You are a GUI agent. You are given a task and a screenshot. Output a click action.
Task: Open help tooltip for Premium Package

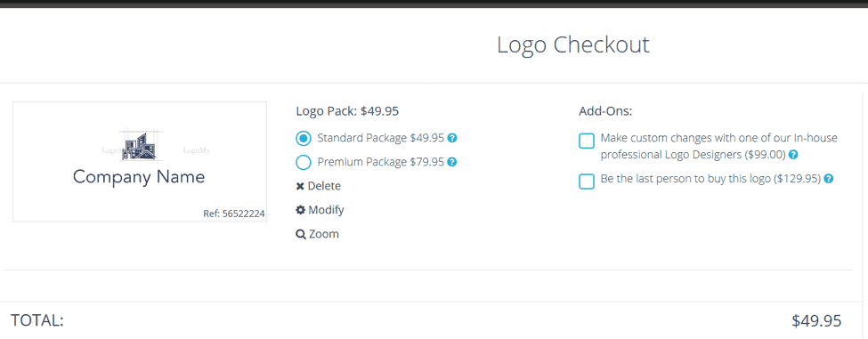(452, 163)
